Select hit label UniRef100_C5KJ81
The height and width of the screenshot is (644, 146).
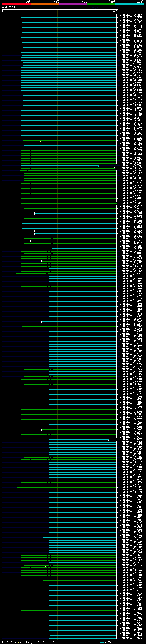point(131,163)
